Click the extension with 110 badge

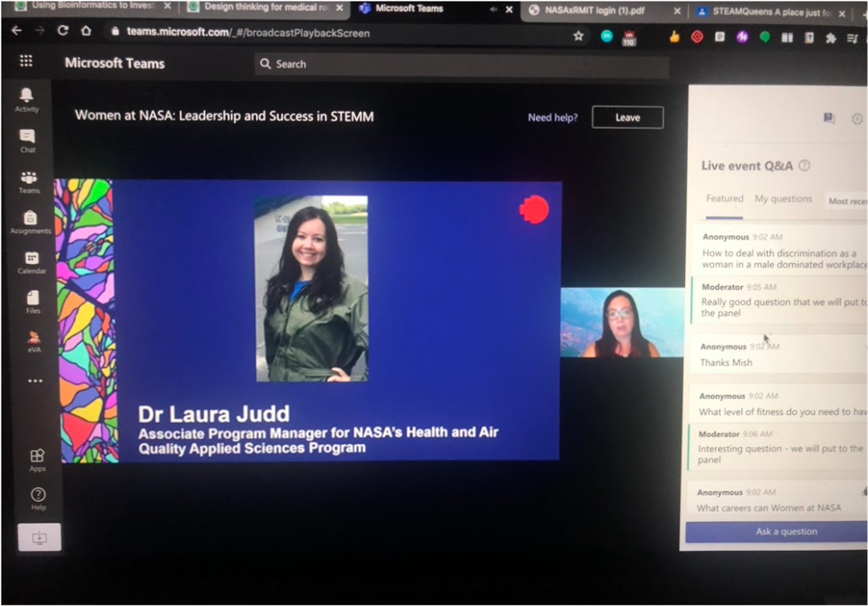[x=629, y=38]
